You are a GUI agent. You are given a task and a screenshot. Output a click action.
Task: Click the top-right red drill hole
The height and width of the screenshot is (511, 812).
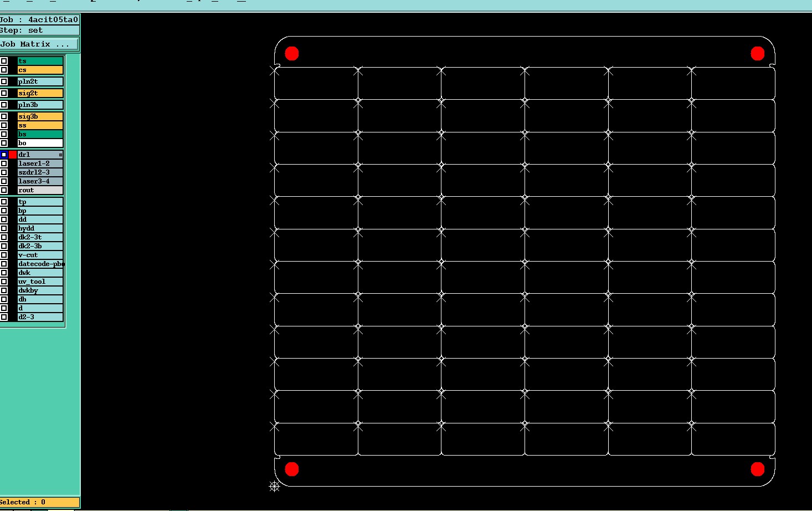pyautogui.click(x=758, y=53)
